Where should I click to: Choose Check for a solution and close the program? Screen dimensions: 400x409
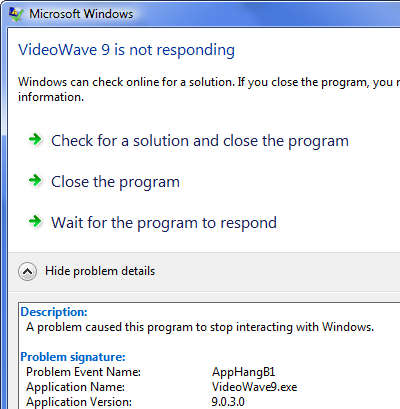tap(200, 141)
